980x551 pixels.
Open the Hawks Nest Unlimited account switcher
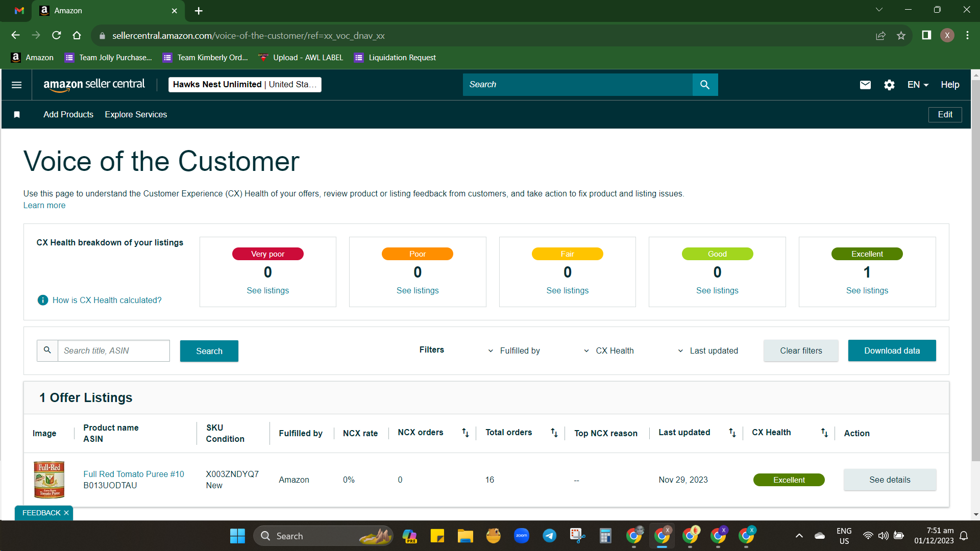pyautogui.click(x=245, y=85)
